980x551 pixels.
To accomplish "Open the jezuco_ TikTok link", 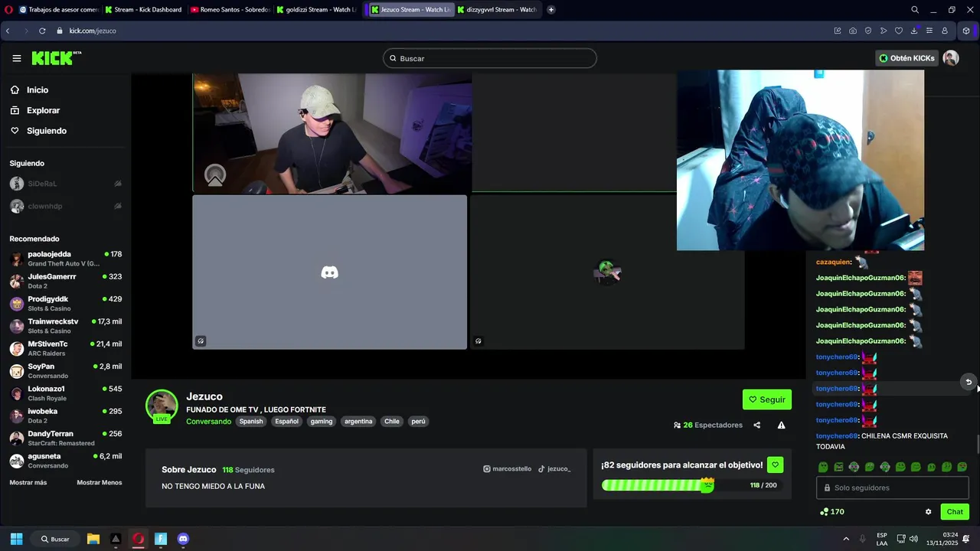I will (554, 468).
